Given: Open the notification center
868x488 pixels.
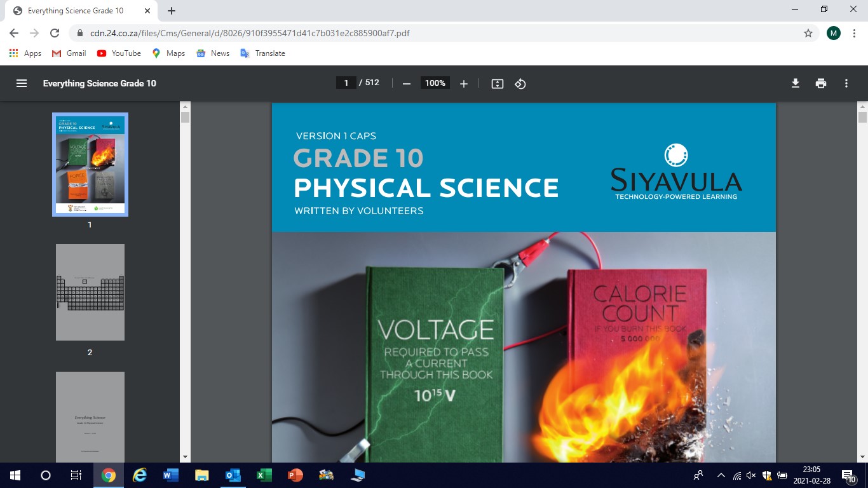Looking at the screenshot, I should (x=849, y=475).
